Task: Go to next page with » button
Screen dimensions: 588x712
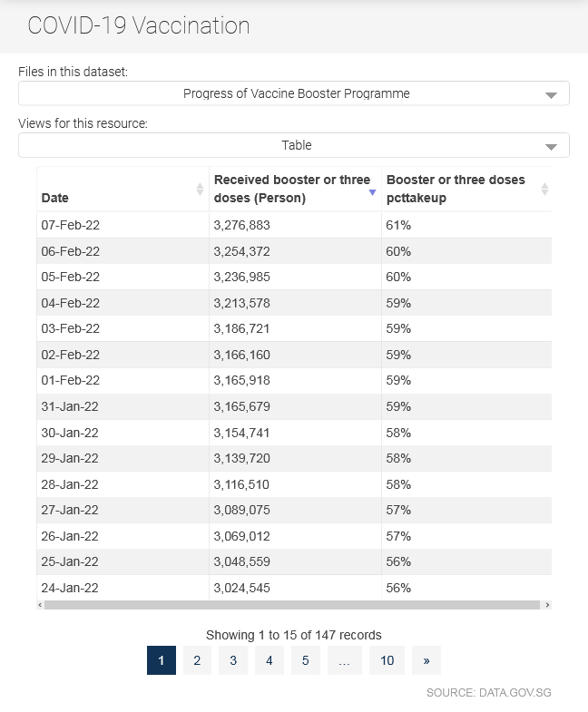Action: tap(426, 660)
